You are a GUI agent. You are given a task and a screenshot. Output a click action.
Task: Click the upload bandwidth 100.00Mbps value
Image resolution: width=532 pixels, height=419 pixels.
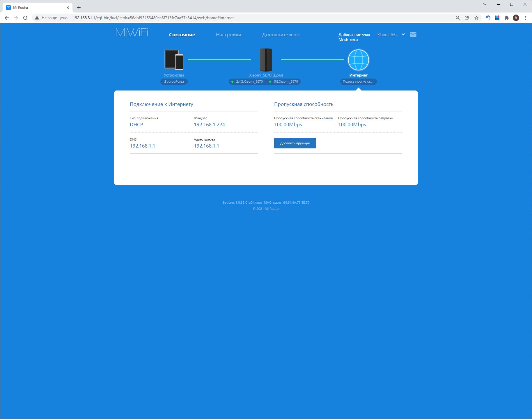coord(352,125)
